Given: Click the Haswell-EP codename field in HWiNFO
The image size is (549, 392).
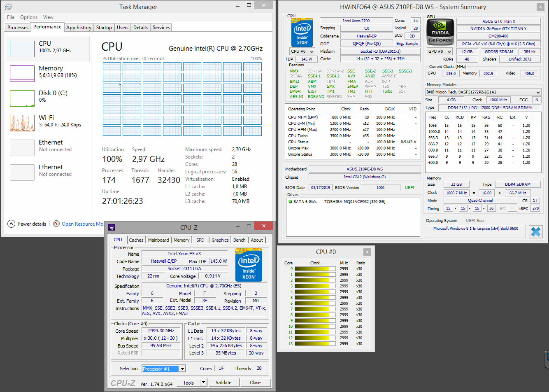Looking at the screenshot, I should pyautogui.click(x=367, y=36).
